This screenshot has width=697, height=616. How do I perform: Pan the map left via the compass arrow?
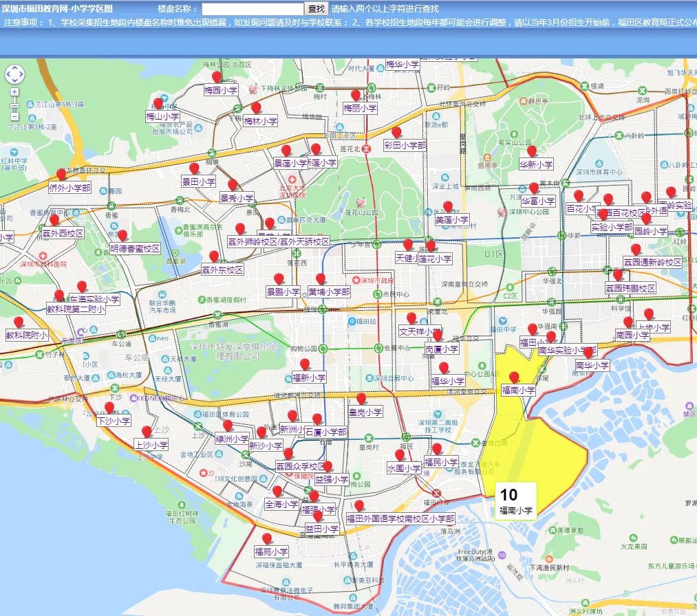point(8,74)
